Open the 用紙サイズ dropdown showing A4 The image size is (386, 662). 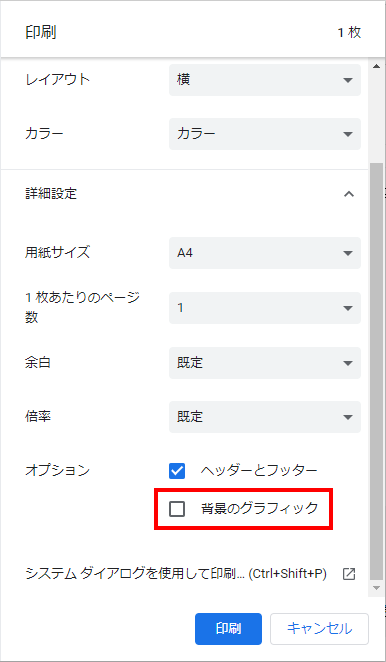(265, 253)
